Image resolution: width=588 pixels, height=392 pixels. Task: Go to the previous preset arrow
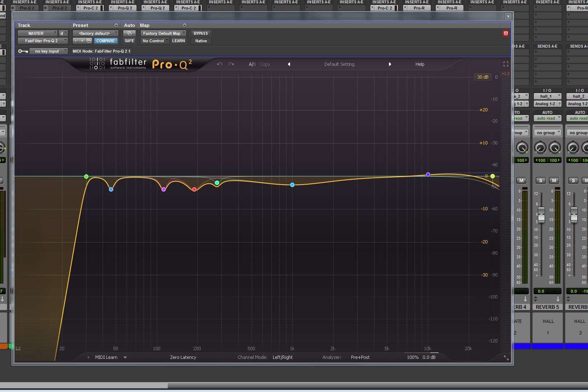pos(289,64)
